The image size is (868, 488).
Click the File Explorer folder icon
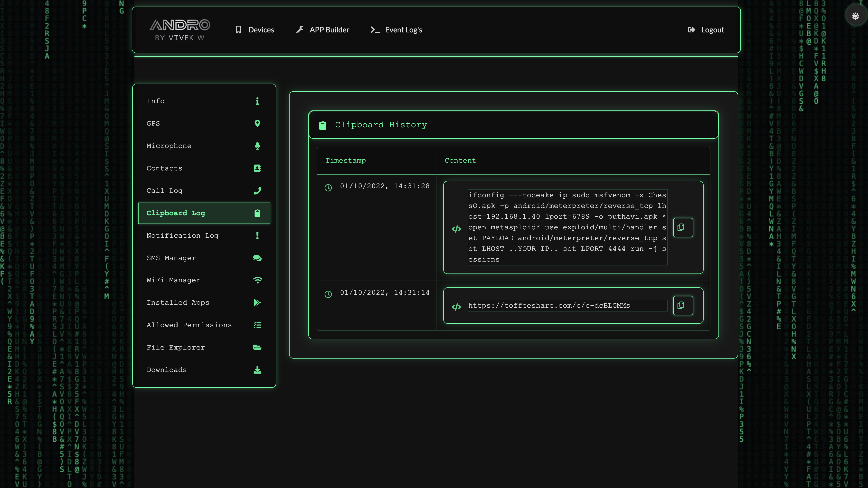(257, 347)
